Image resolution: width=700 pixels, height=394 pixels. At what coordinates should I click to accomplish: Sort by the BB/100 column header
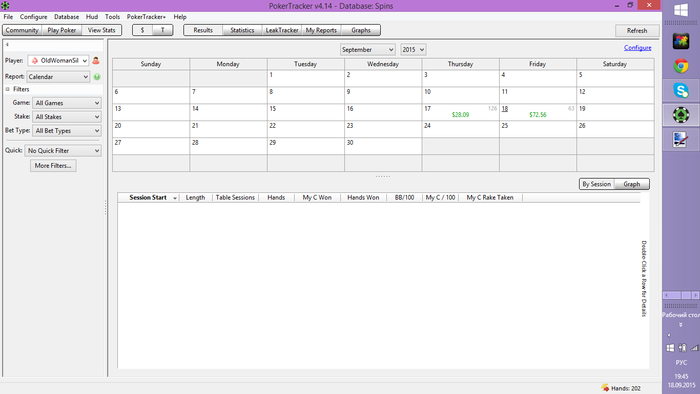[404, 198]
